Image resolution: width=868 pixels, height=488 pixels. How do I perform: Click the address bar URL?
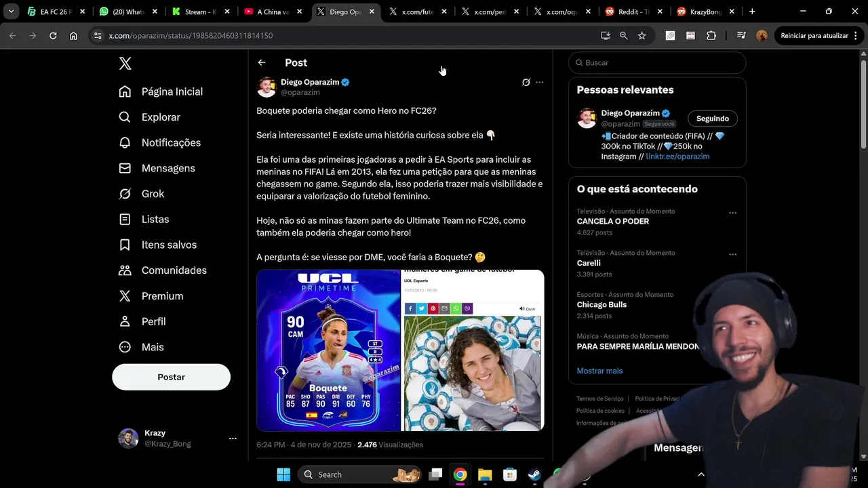pyautogui.click(x=191, y=35)
